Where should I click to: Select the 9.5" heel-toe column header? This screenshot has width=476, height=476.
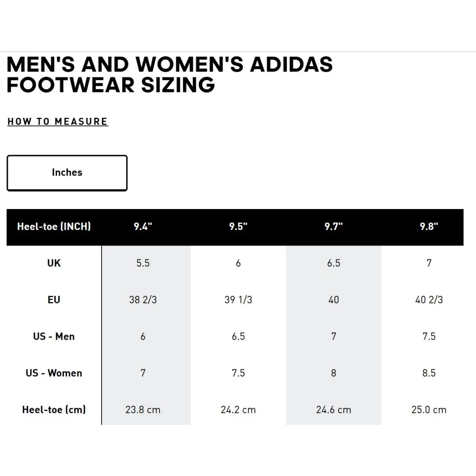(x=238, y=226)
